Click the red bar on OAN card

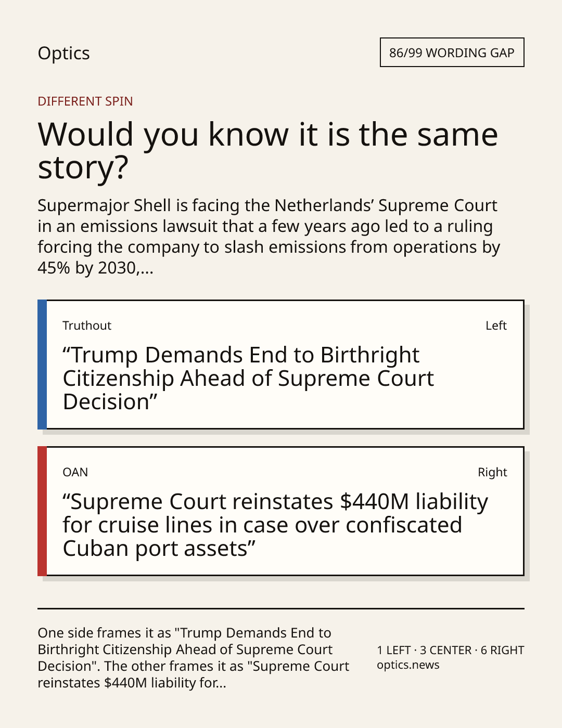click(42, 511)
